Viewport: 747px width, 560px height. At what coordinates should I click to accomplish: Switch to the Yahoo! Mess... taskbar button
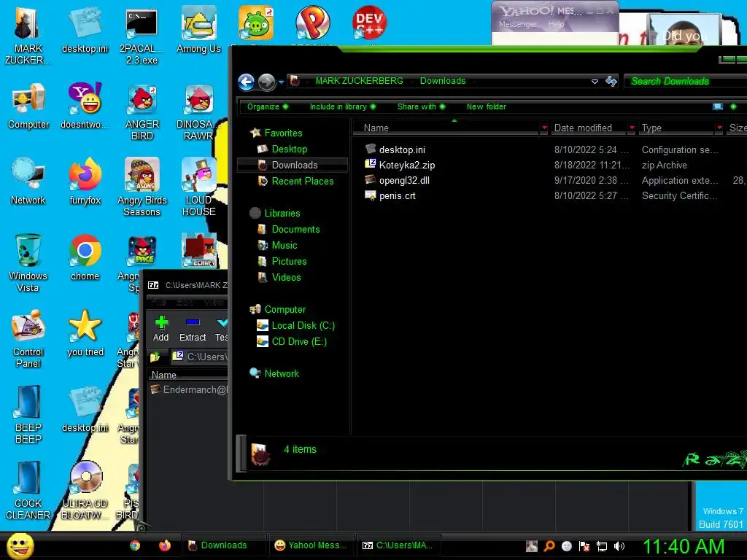(311, 545)
